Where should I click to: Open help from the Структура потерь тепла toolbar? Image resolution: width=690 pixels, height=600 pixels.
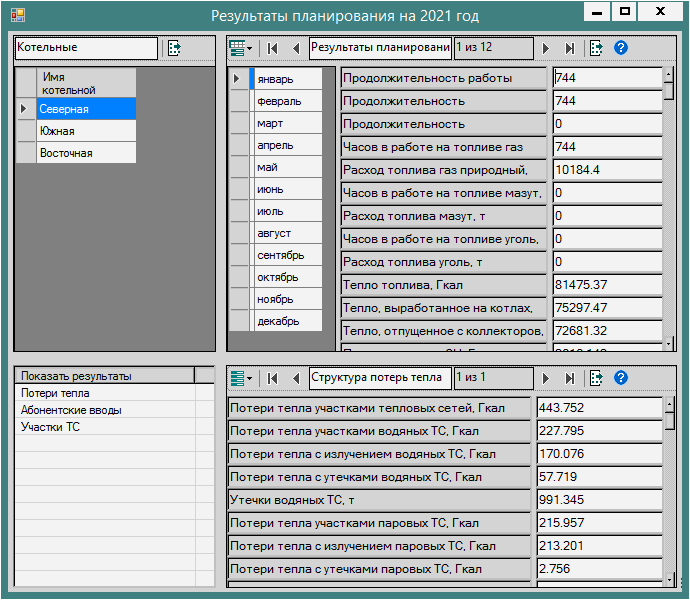point(621,378)
